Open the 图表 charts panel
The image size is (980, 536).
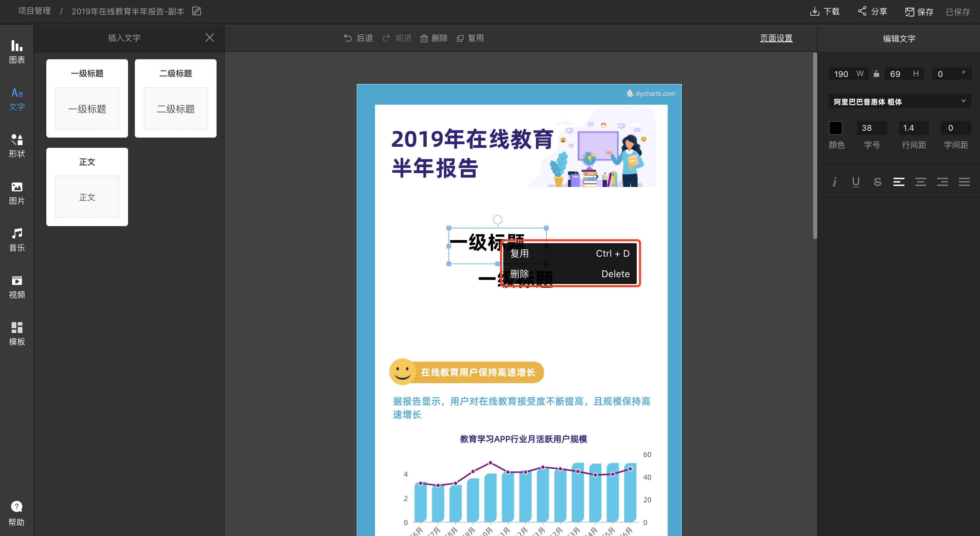click(17, 52)
